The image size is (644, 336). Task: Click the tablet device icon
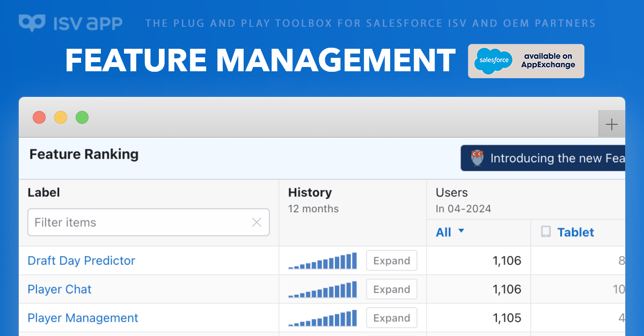tap(546, 232)
